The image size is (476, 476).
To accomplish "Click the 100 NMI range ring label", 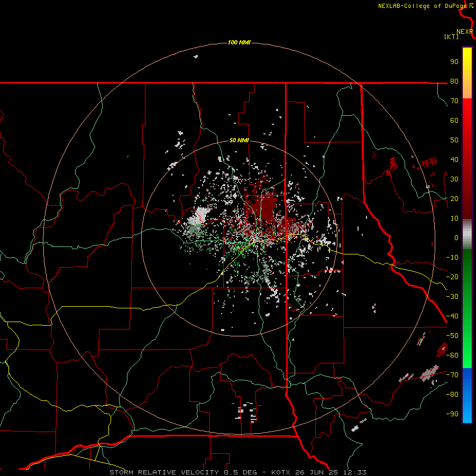I will [x=239, y=42].
